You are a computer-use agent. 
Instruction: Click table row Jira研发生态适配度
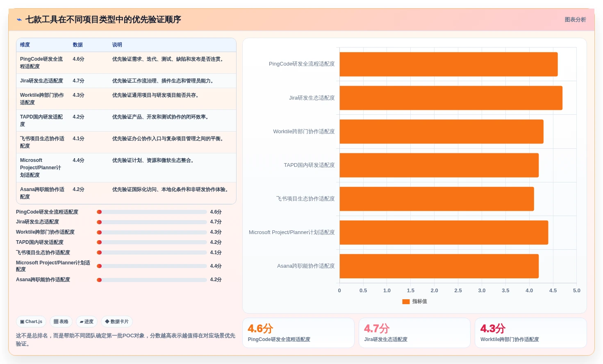click(126, 81)
